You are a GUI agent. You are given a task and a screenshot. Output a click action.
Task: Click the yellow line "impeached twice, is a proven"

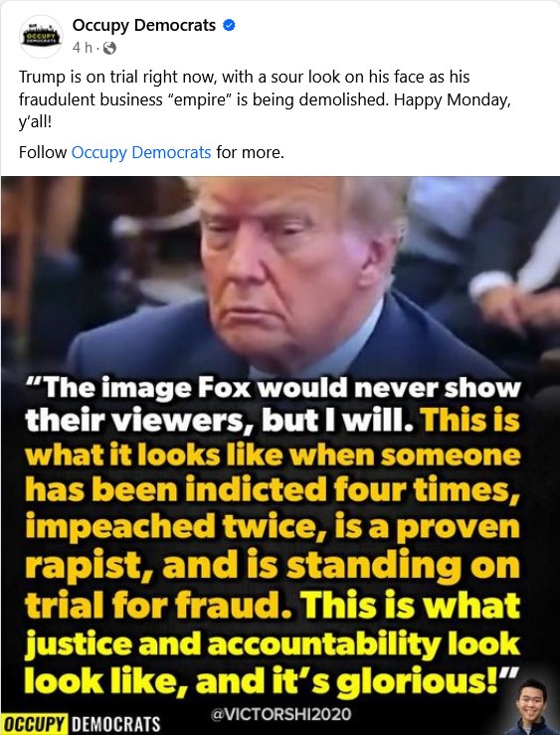tap(274, 528)
